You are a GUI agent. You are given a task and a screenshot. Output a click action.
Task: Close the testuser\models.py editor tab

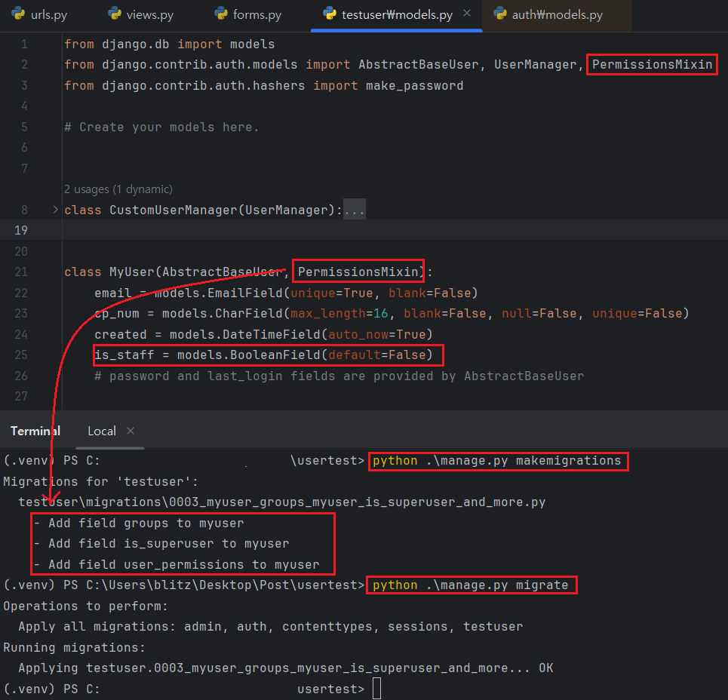[x=467, y=14]
